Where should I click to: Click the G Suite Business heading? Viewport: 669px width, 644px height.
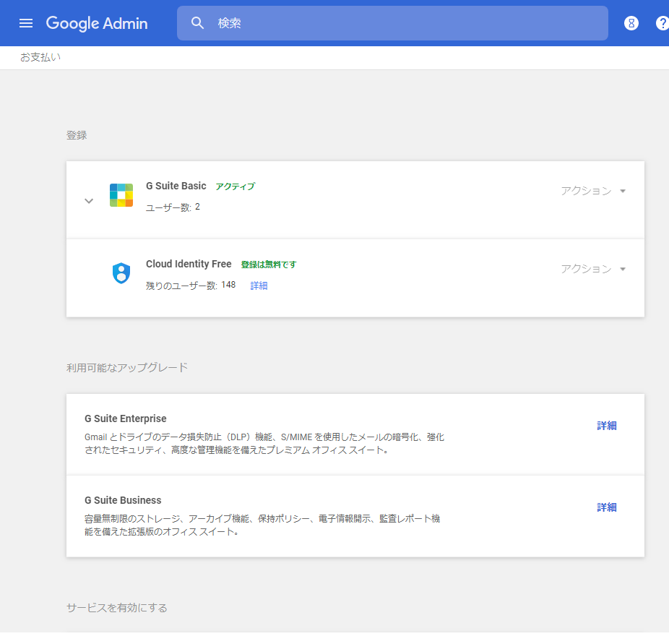[x=123, y=500]
